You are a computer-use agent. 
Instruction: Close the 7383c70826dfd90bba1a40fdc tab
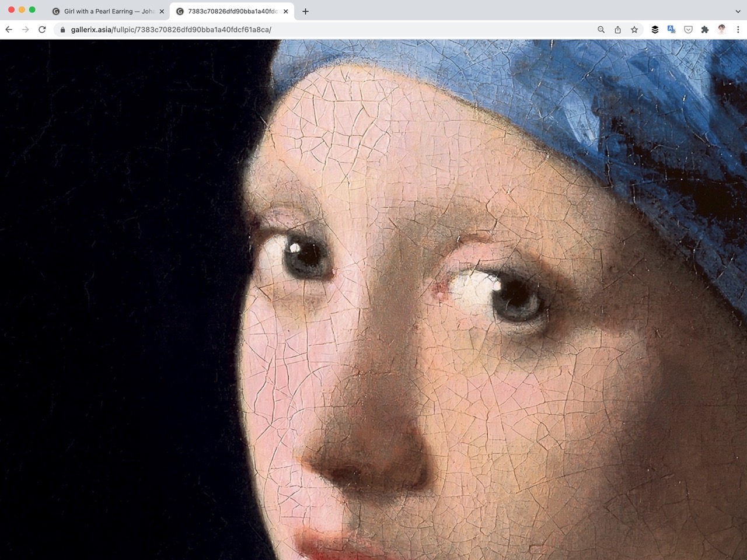(286, 11)
